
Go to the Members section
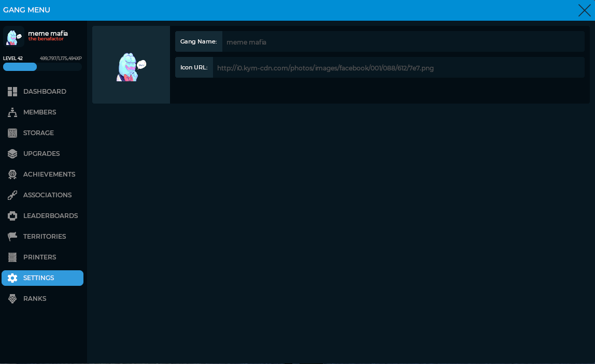pyautogui.click(x=42, y=112)
